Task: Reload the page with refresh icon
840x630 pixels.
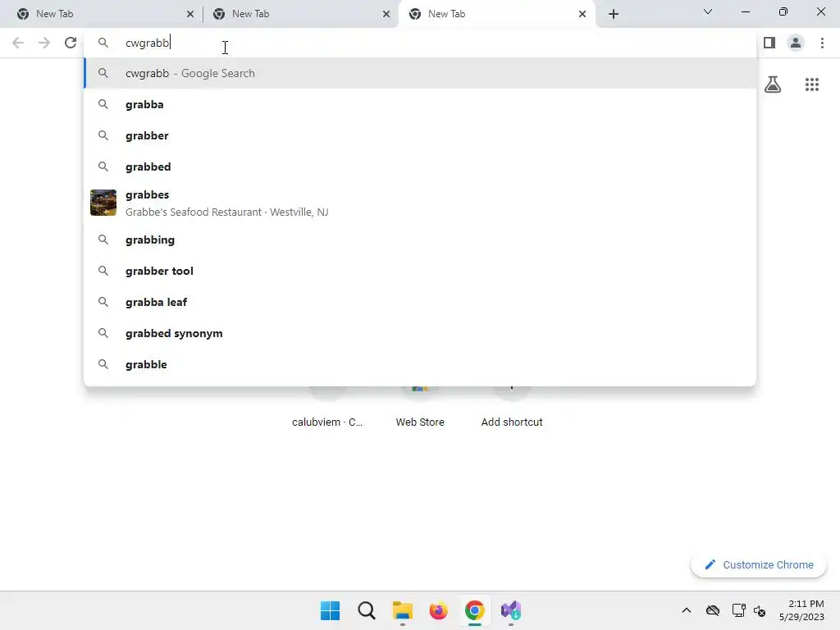Action: [71, 43]
